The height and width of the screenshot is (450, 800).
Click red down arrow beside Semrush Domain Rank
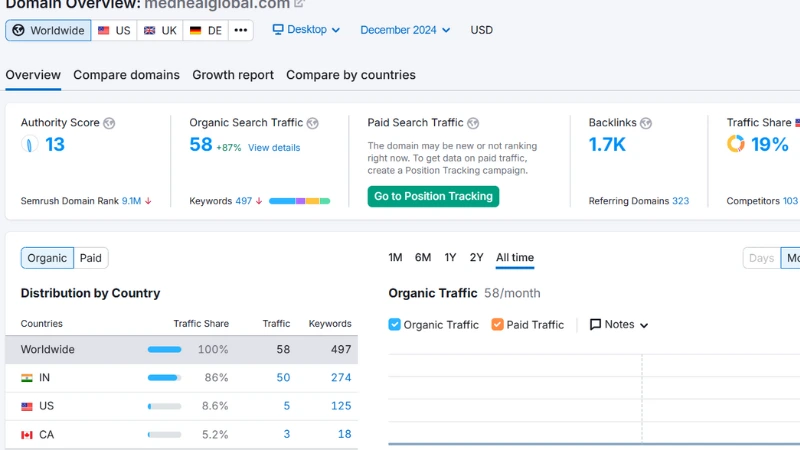[148, 201]
